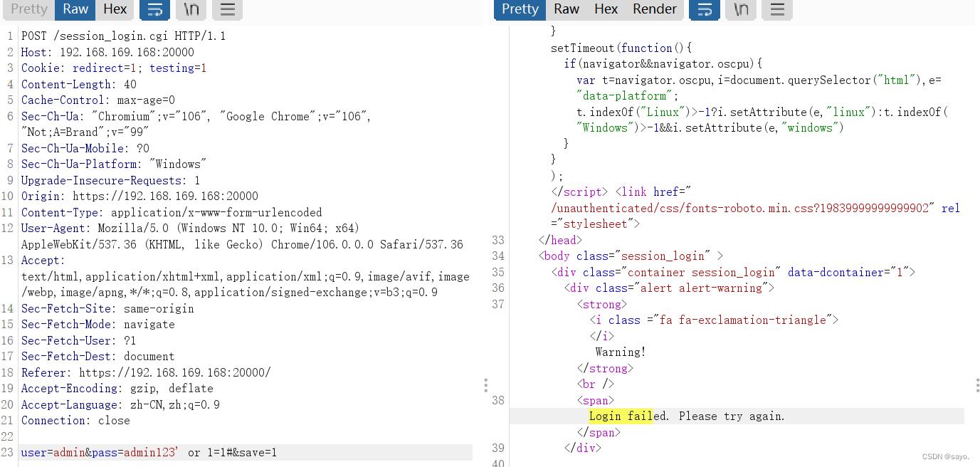Viewport: 980px width, 467px height.
Task: Click the '<br />' tag in response
Action: pos(596,384)
